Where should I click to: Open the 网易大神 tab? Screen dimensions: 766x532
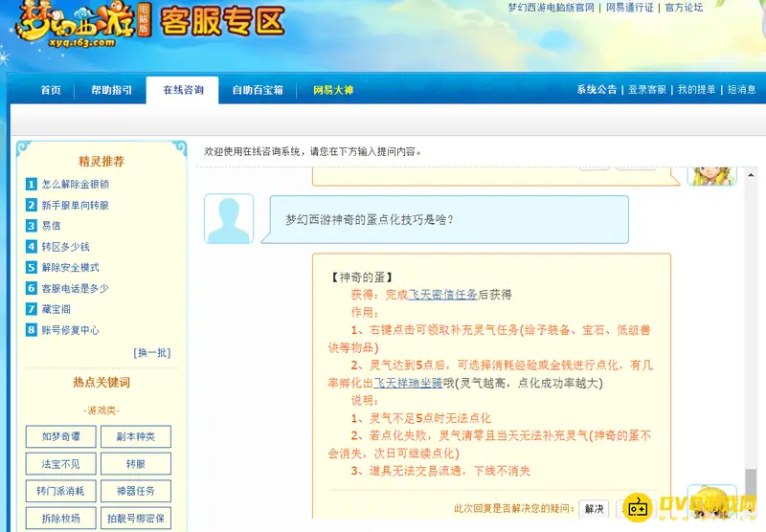(x=333, y=90)
